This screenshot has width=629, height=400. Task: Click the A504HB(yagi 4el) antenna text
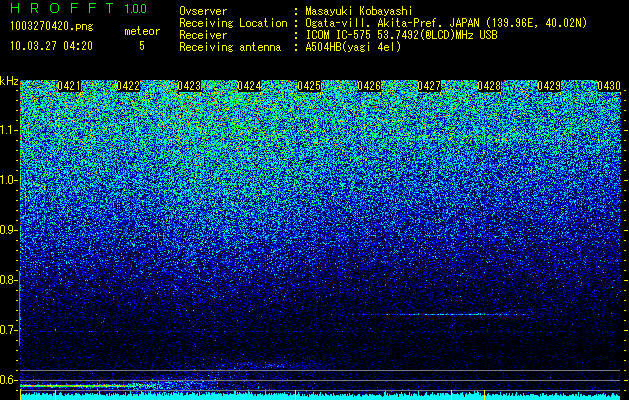click(353, 47)
